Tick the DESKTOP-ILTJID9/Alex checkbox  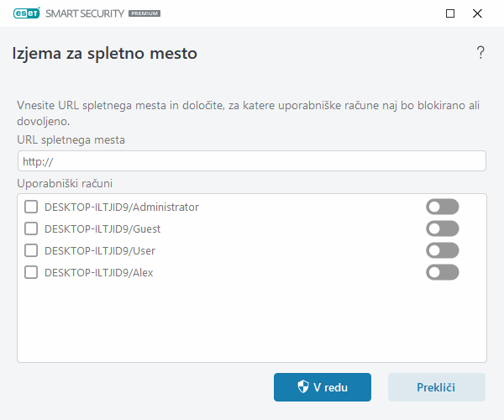point(31,272)
